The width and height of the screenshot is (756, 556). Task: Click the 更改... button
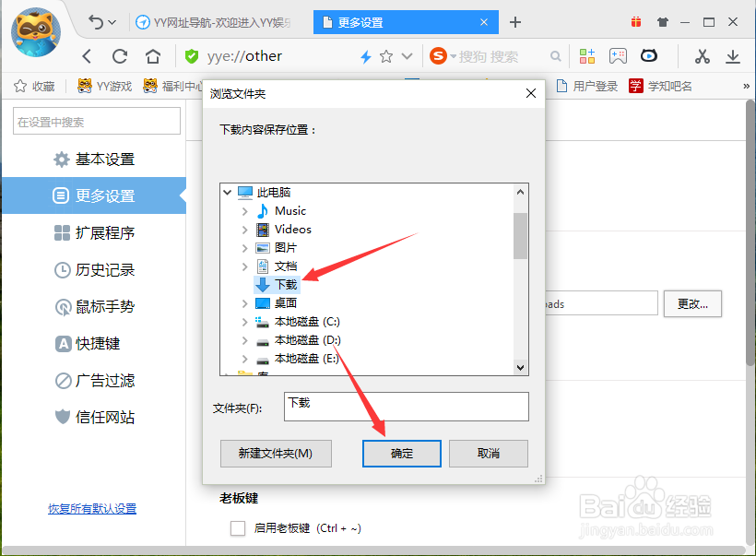[692, 303]
